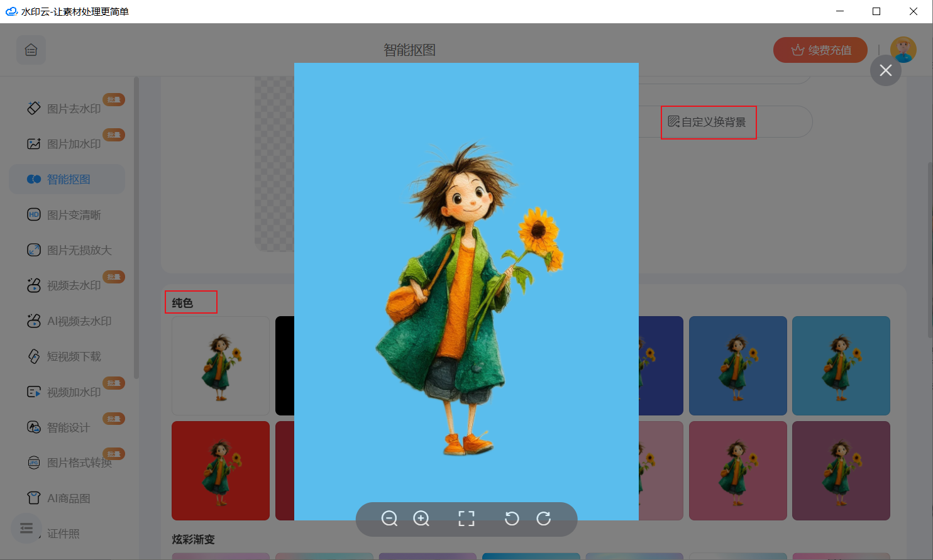Image resolution: width=933 pixels, height=560 pixels.
Task: Choose dark red background swatch
Action: 285,471
